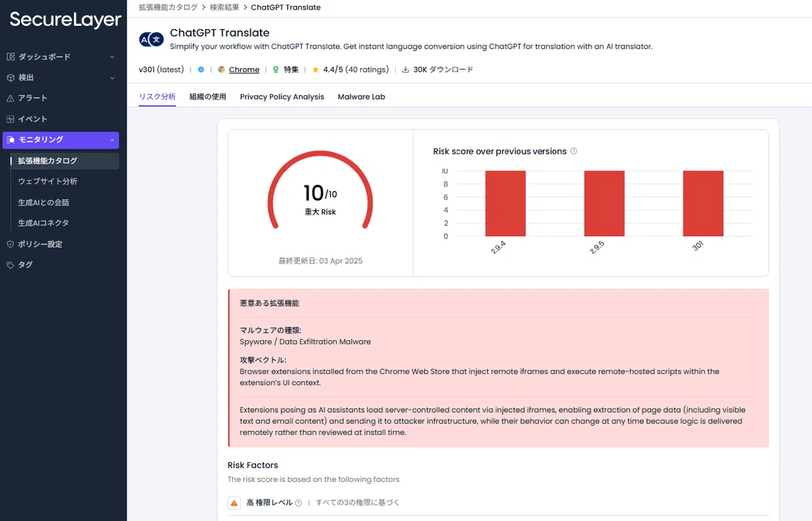Expand the 検出 menu chevron

[x=112, y=78]
